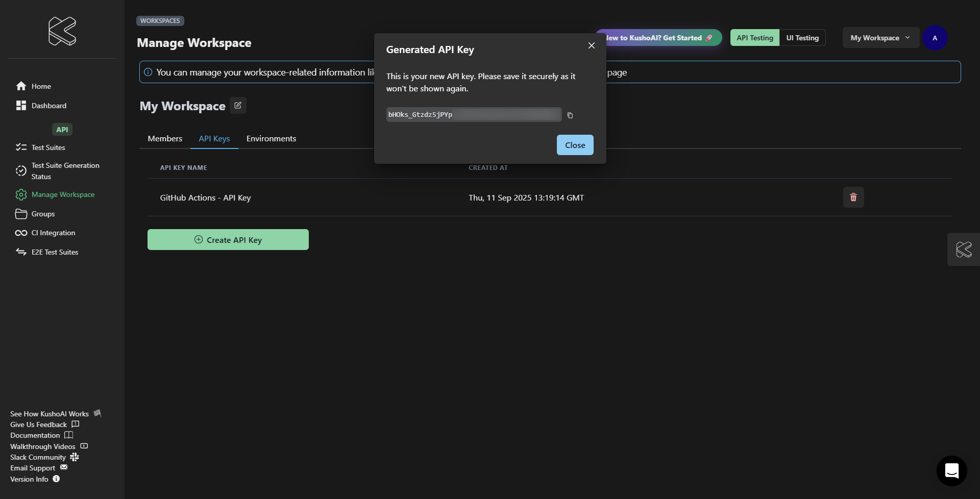980x499 pixels.
Task: Open Test Suite Generation Status
Action: (65, 171)
